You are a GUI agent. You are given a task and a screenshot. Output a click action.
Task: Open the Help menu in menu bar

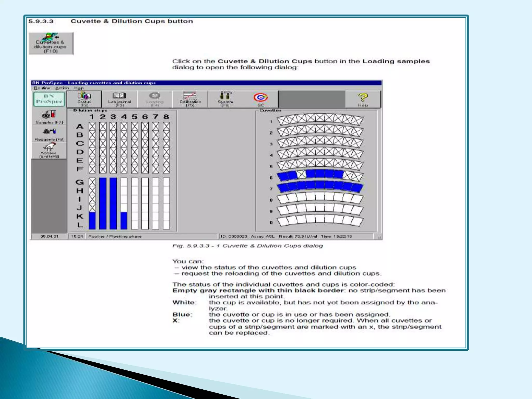coord(79,88)
